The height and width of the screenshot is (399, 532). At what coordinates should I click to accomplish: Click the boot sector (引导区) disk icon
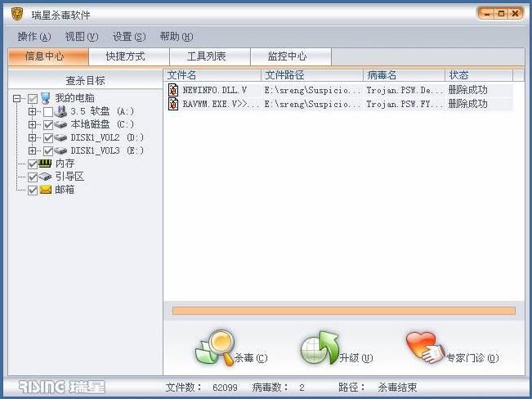click(x=45, y=177)
